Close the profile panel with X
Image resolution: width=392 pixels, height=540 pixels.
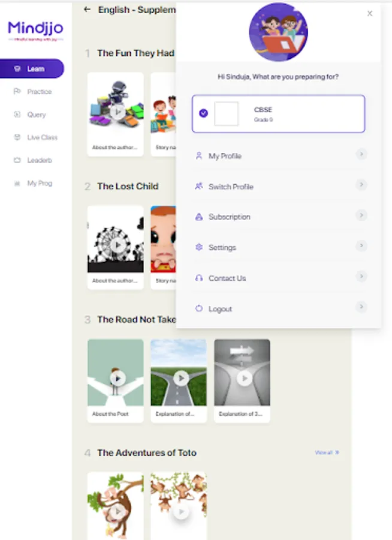pos(370,13)
